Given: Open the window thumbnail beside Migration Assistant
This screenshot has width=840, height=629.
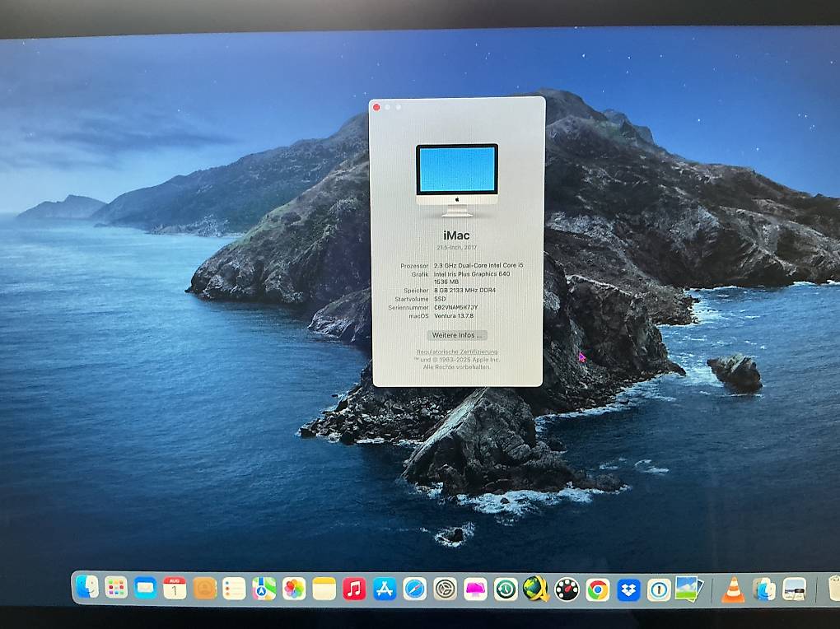Looking at the screenshot, I should (x=795, y=589).
